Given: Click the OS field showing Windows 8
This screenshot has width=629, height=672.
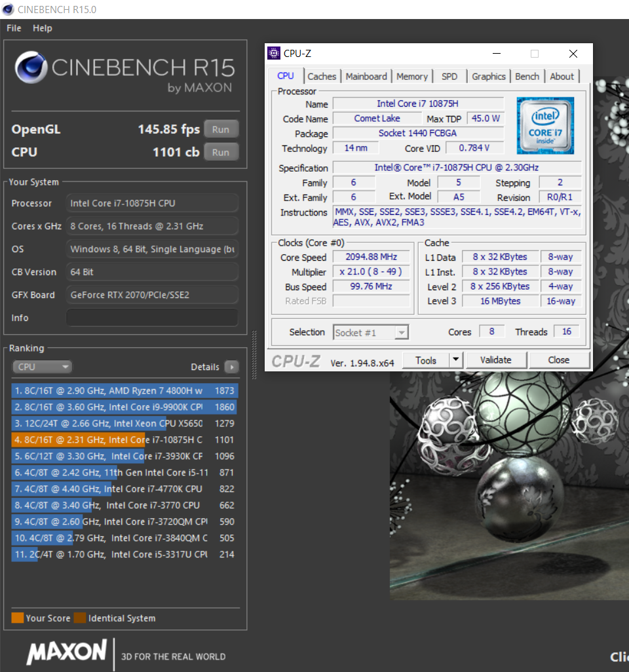Looking at the screenshot, I should click(152, 249).
